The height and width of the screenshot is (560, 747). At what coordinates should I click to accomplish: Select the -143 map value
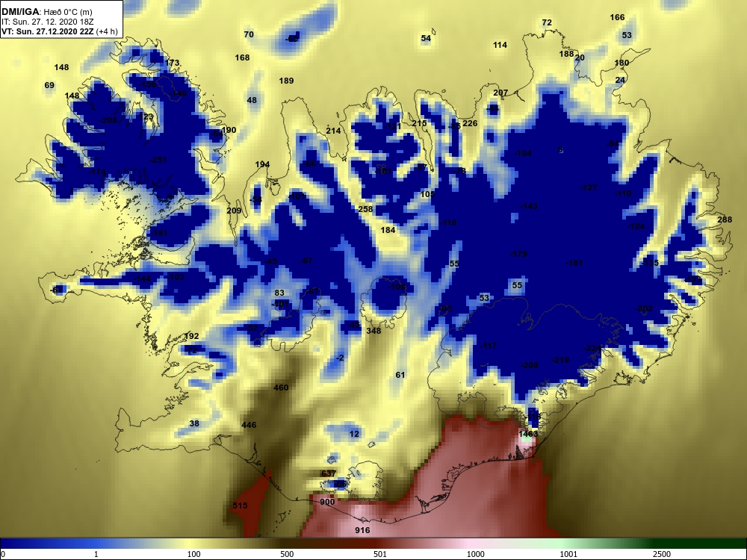(x=529, y=206)
